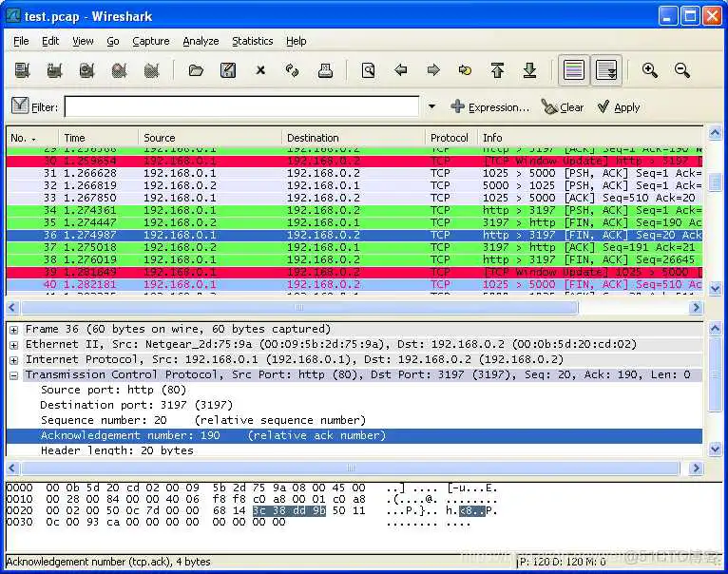Start a new capture toolbar icon
728x574 pixels.
tap(86, 70)
